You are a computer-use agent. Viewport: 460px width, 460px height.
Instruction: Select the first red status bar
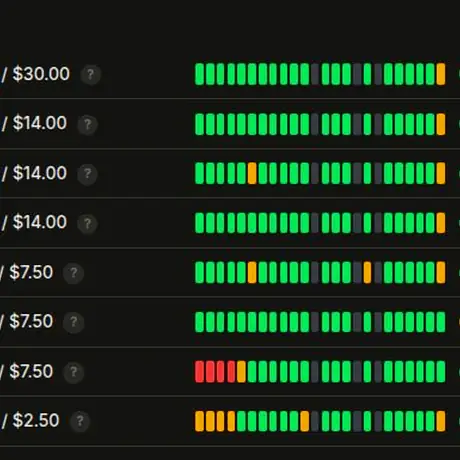point(199,371)
